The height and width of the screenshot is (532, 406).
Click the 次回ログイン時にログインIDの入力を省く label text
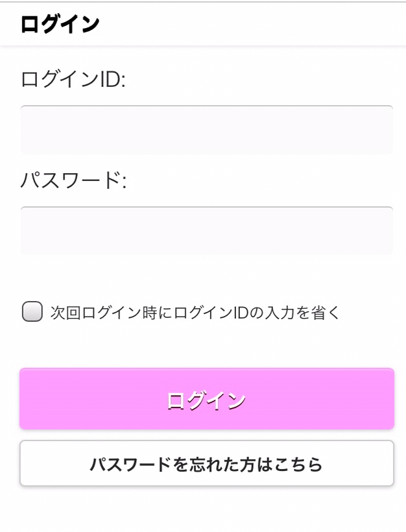(x=195, y=313)
